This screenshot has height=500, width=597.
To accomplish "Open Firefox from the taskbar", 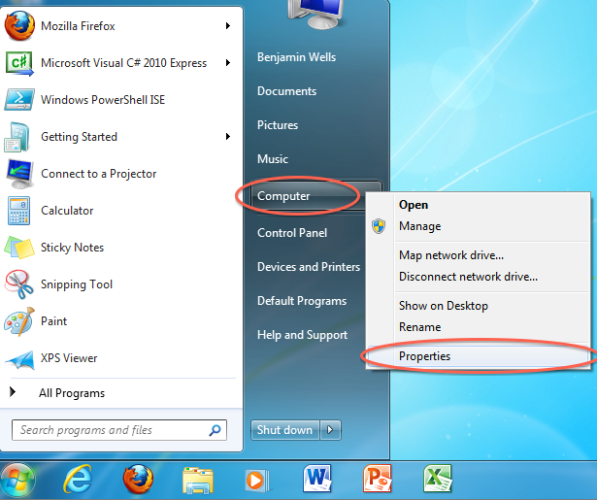I will 138,479.
